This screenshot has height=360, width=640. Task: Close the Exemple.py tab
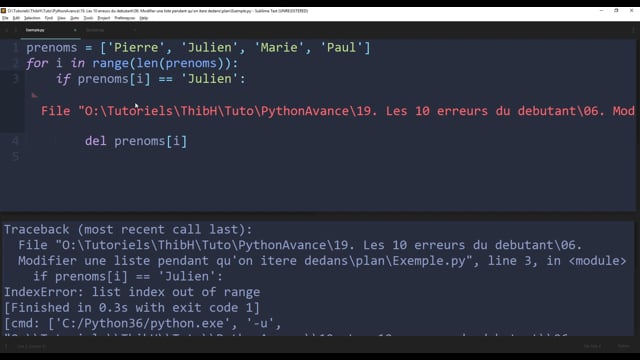click(x=75, y=30)
